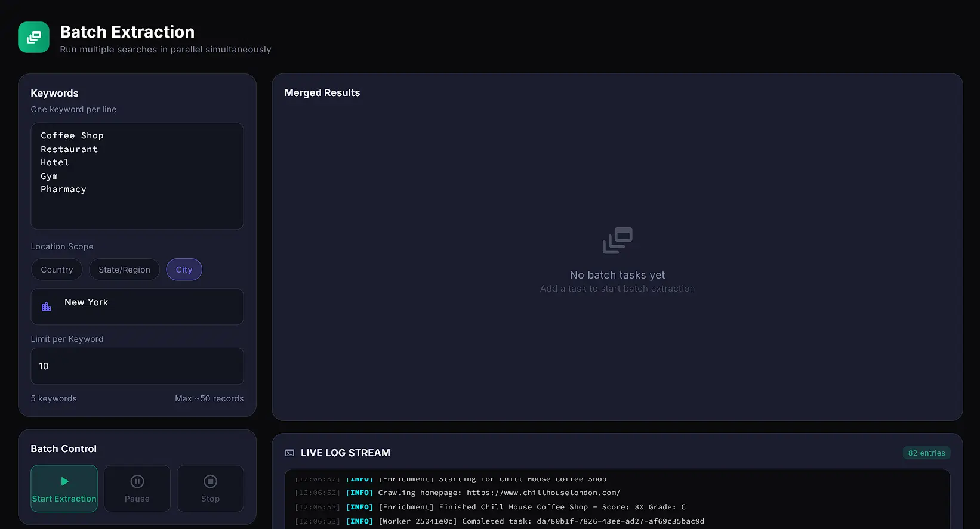Click 'Add a task to start batch extraction' text
Screen dimensions: 980x529
coord(617,289)
